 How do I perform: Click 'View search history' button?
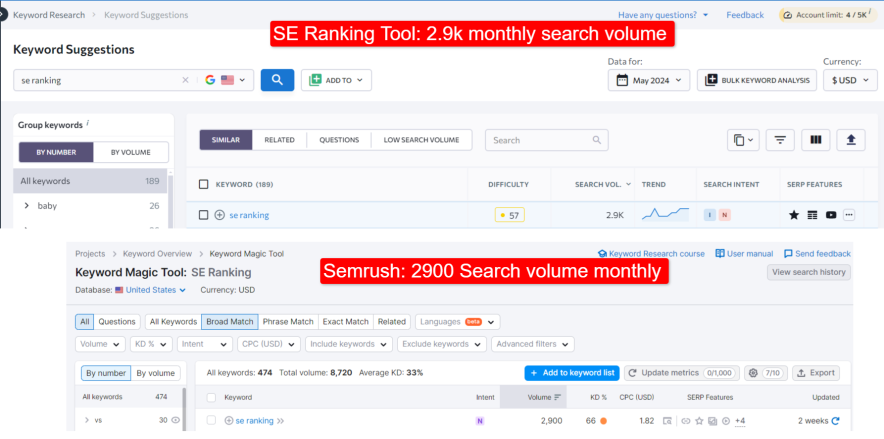point(808,272)
